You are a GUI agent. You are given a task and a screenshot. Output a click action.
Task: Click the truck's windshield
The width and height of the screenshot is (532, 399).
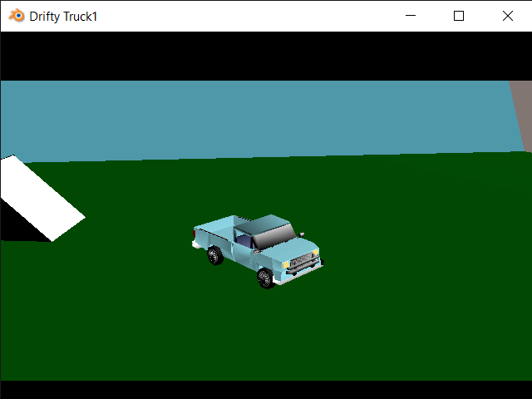click(276, 238)
